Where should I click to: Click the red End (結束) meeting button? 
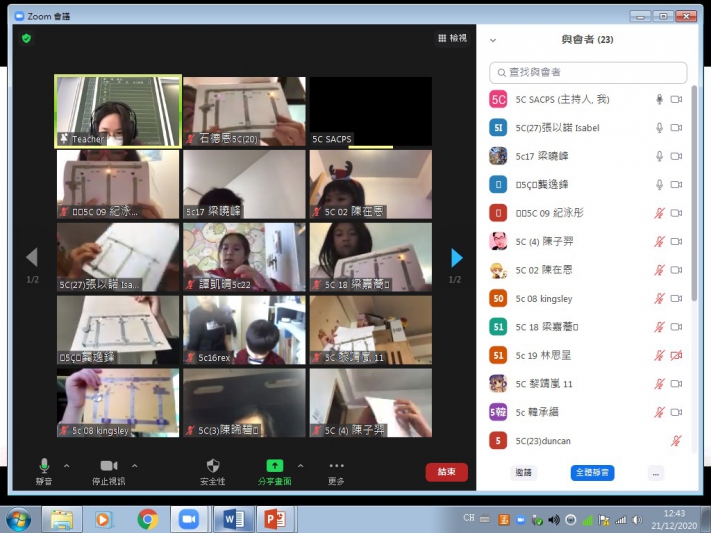tap(446, 472)
